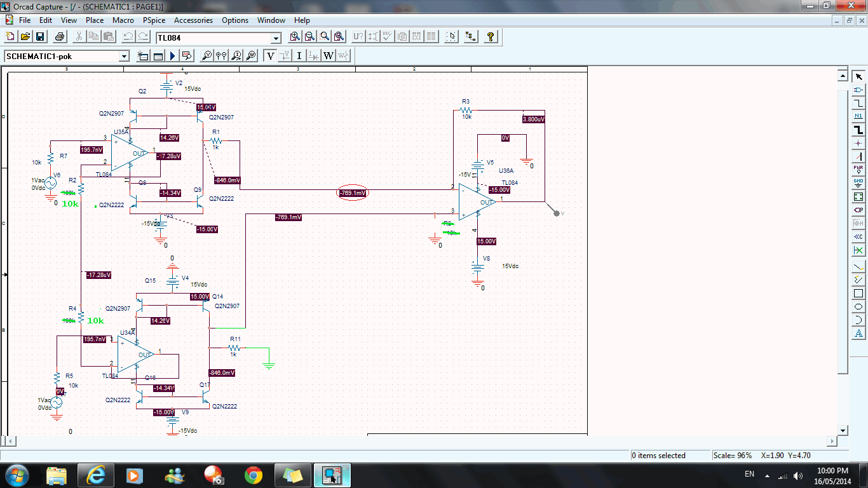Run PSpice simulation with play button

[172, 56]
